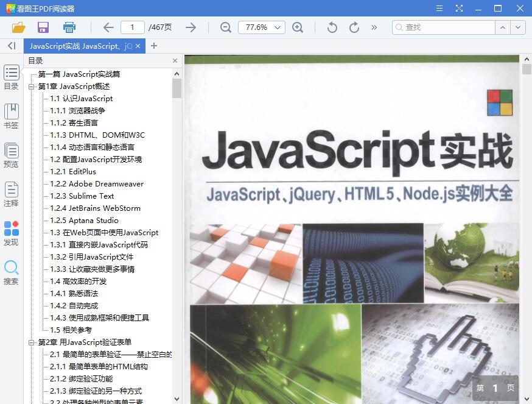Collapse the 第2章 用JavaScript验证表单 tree node
This screenshot has width=532, height=404.
pyautogui.click(x=32, y=342)
